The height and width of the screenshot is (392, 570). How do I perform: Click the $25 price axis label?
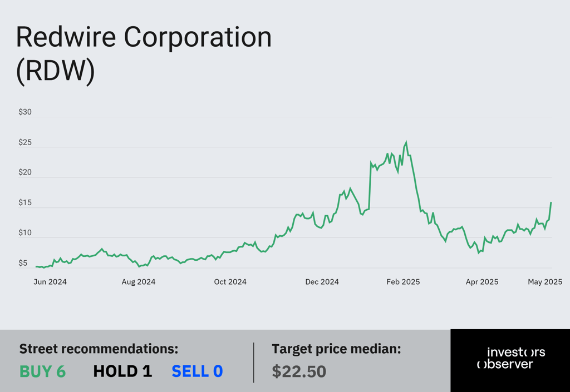point(25,142)
